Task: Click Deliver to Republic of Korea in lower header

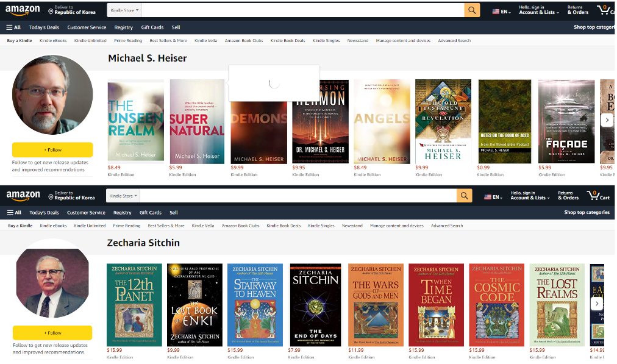Action: pos(71,196)
